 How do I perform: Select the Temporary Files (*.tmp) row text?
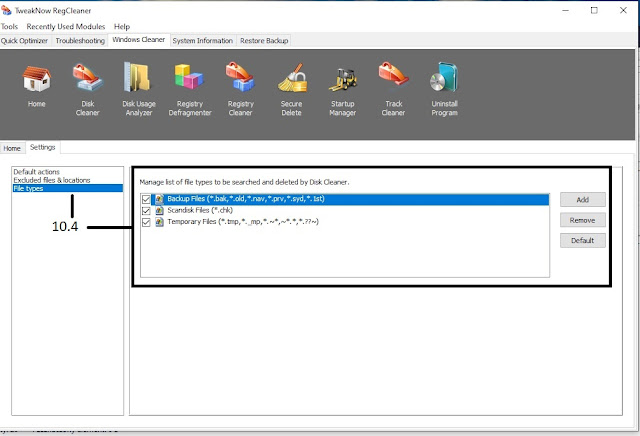(243, 222)
